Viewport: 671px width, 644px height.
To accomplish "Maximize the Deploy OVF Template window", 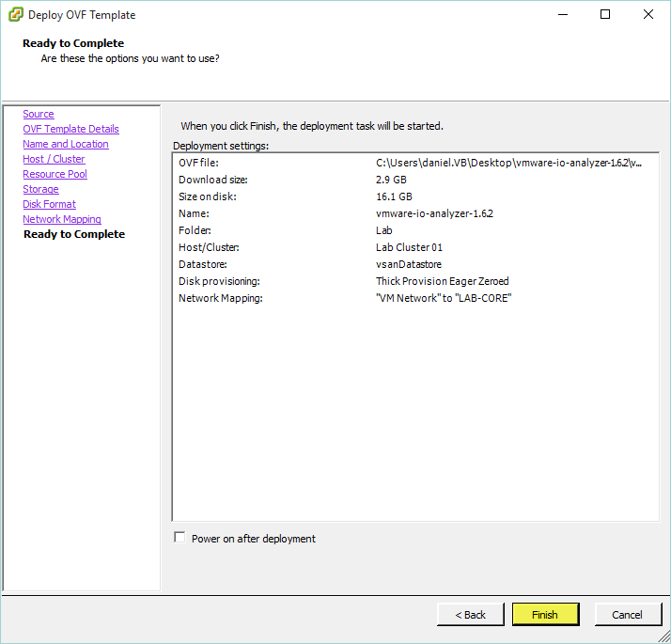I will tap(605, 14).
